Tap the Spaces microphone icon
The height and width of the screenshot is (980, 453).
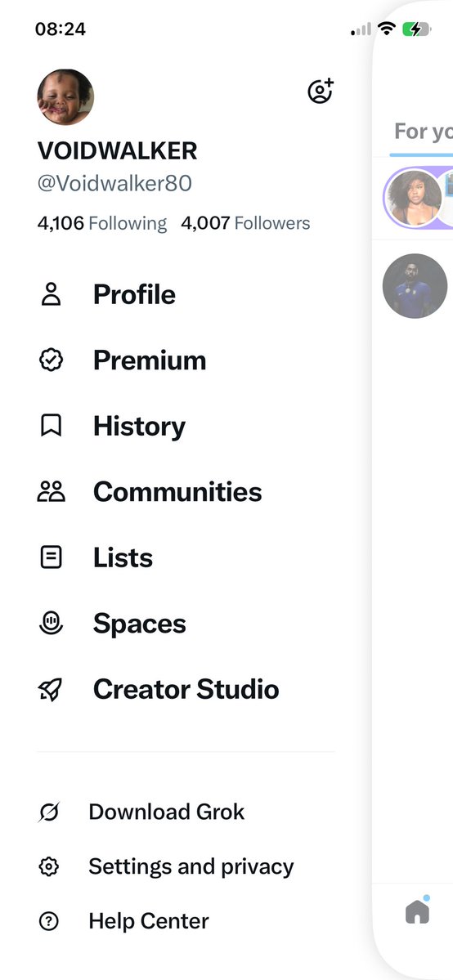coord(51,623)
